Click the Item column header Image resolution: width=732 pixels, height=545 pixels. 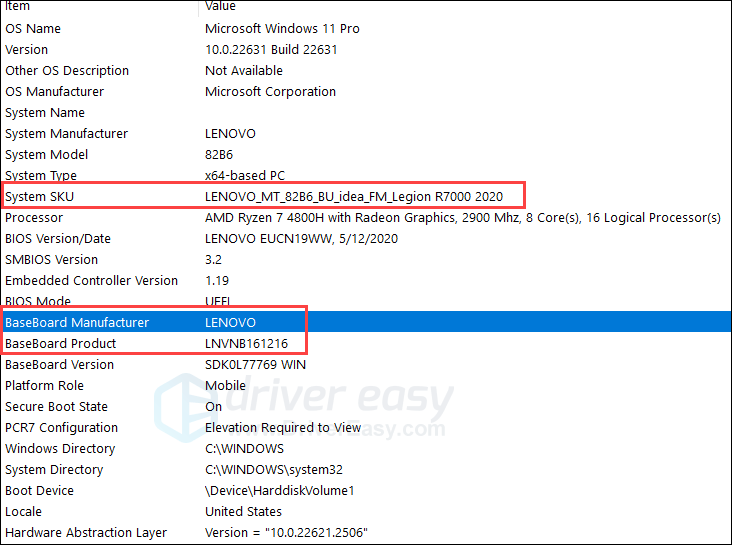point(17,6)
